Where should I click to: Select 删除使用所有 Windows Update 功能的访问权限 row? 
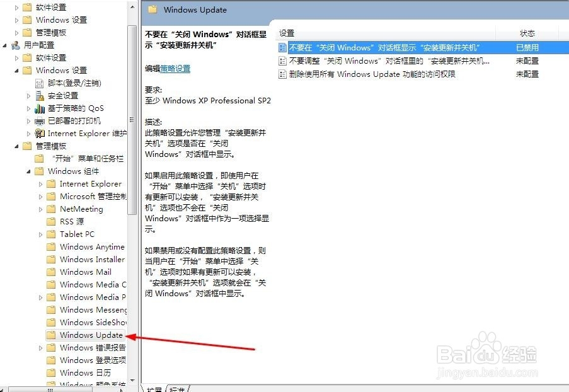423,74
